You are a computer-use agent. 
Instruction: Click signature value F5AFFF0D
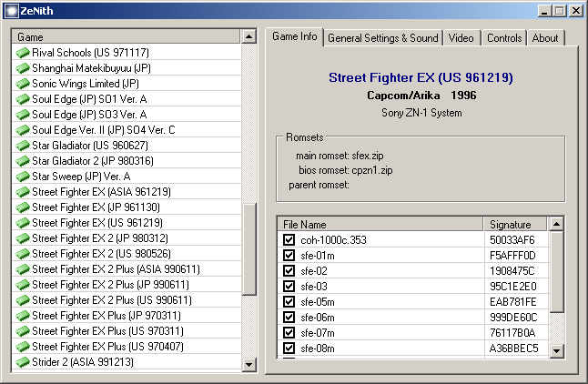coord(512,256)
